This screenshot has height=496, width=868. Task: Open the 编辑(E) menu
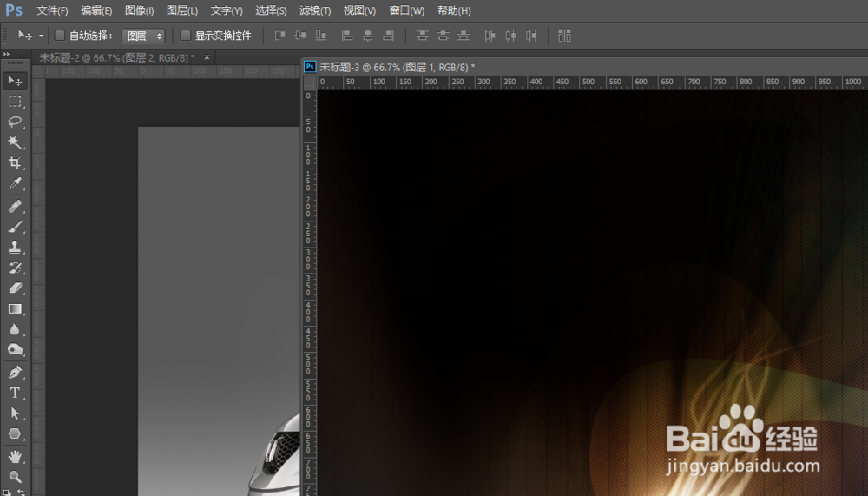(96, 10)
